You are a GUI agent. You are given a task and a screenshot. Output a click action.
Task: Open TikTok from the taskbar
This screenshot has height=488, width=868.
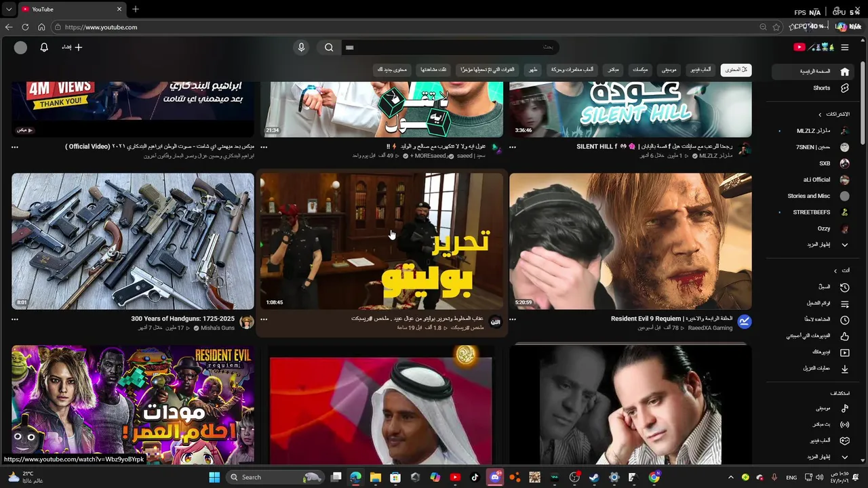tap(475, 477)
